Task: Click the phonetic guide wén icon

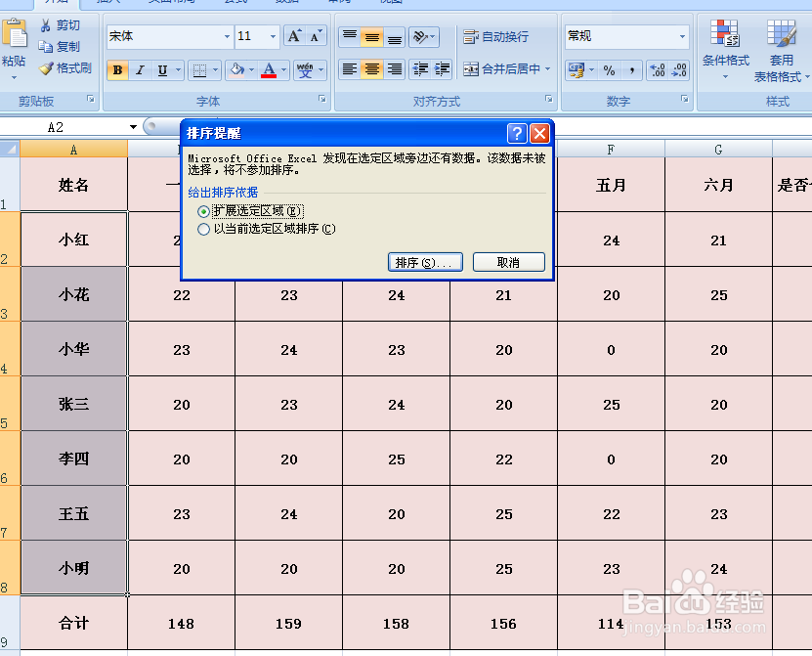Action: point(305,70)
